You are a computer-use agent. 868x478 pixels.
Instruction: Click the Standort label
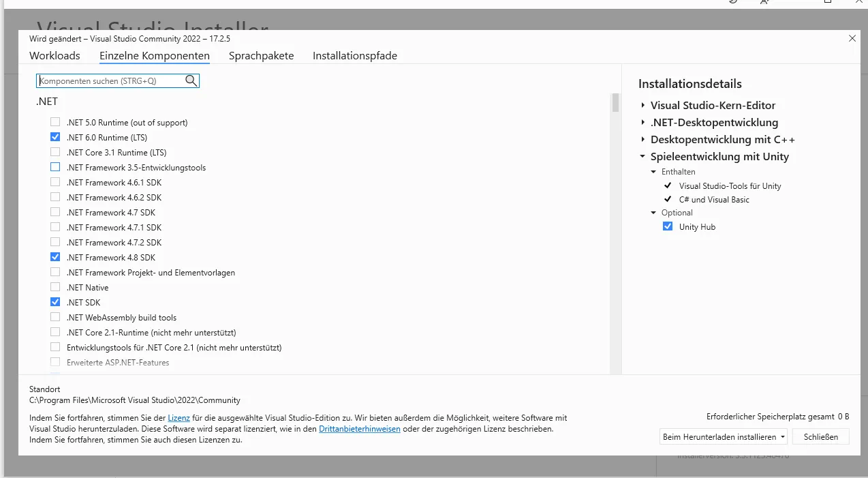pyautogui.click(x=45, y=389)
